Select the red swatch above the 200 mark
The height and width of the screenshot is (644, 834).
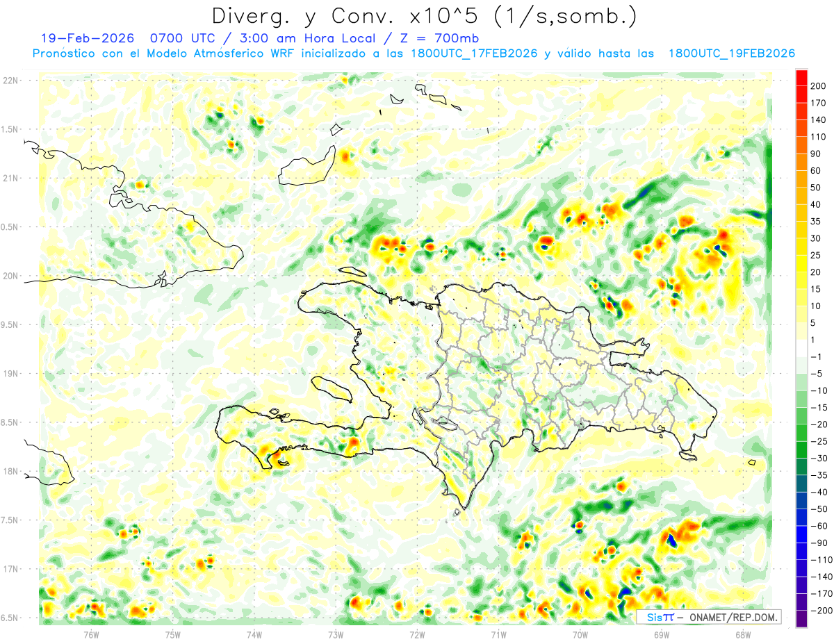801,77
